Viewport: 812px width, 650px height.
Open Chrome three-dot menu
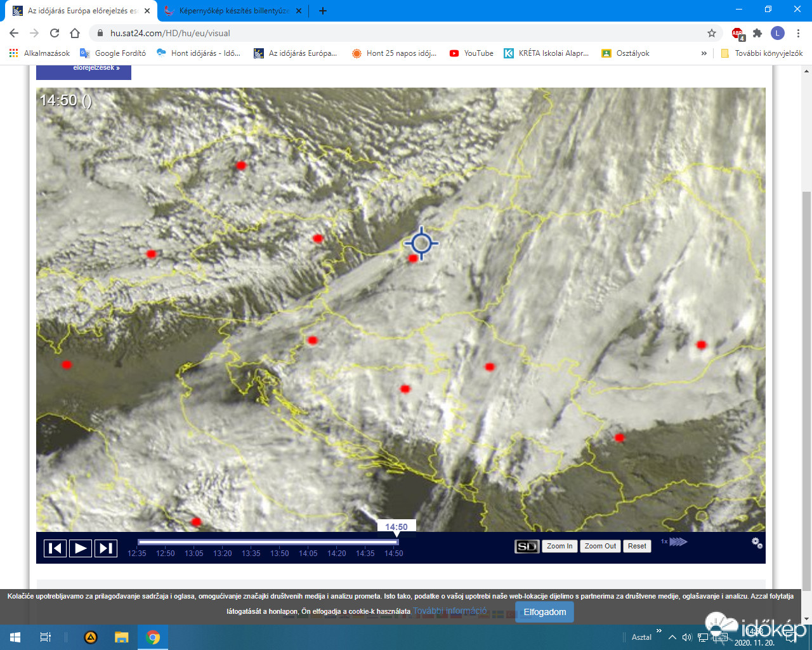click(799, 33)
